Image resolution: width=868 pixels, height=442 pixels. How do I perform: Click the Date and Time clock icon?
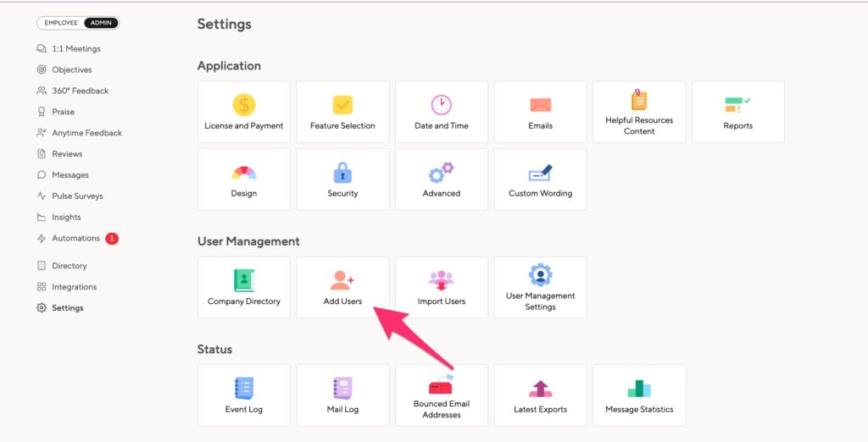pos(441,104)
